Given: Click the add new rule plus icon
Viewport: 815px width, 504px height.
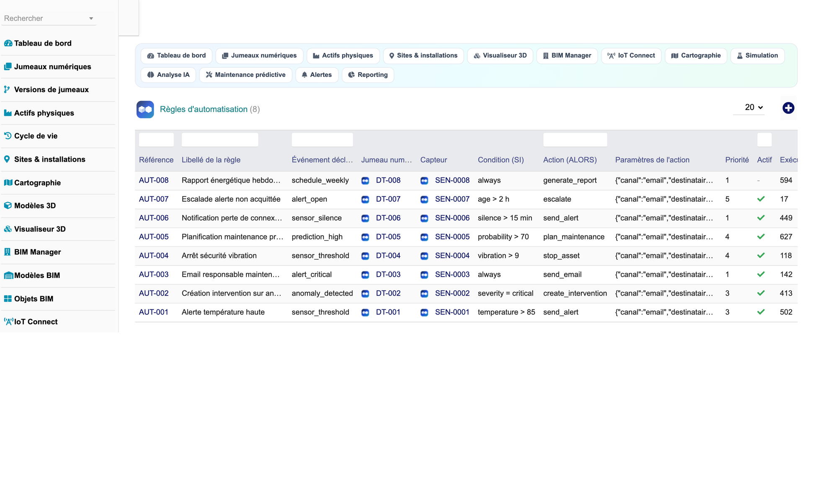Looking at the screenshot, I should [x=788, y=108].
